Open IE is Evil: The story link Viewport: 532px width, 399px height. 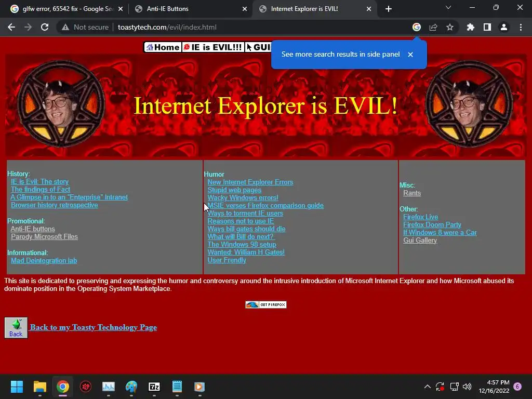coord(39,181)
